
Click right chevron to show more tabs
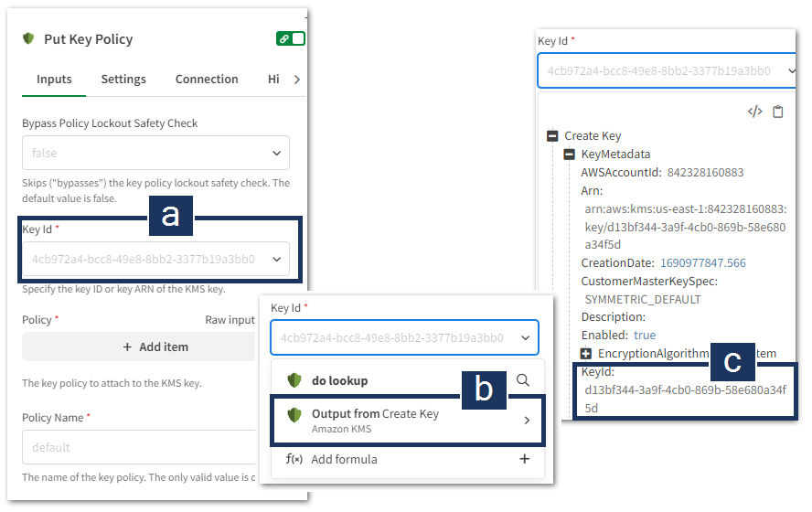pyautogui.click(x=296, y=80)
